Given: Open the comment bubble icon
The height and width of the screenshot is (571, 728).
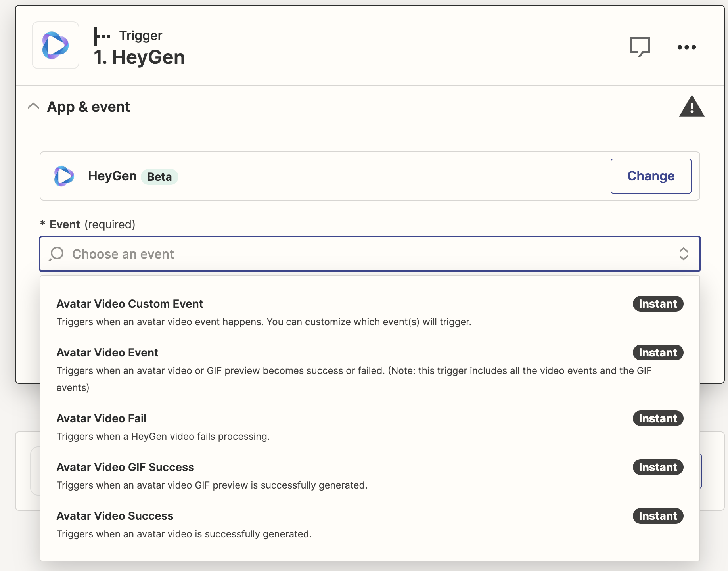Looking at the screenshot, I should coord(640,47).
